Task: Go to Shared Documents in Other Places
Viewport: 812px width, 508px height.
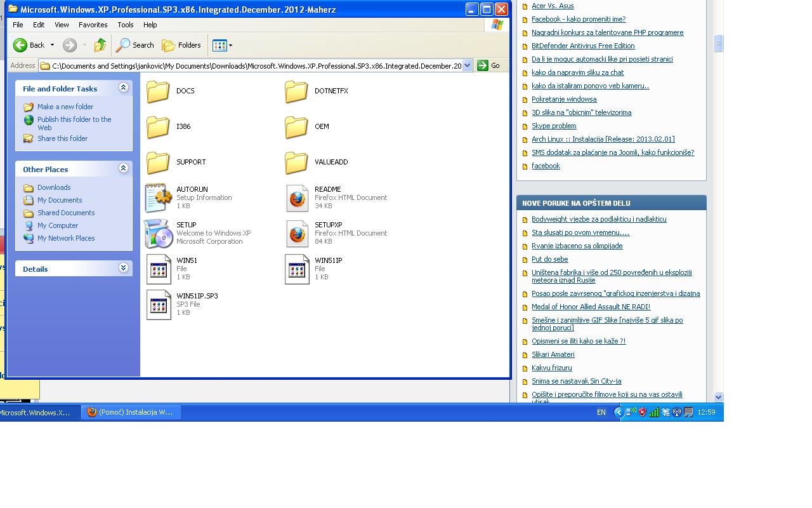Action: (66, 213)
